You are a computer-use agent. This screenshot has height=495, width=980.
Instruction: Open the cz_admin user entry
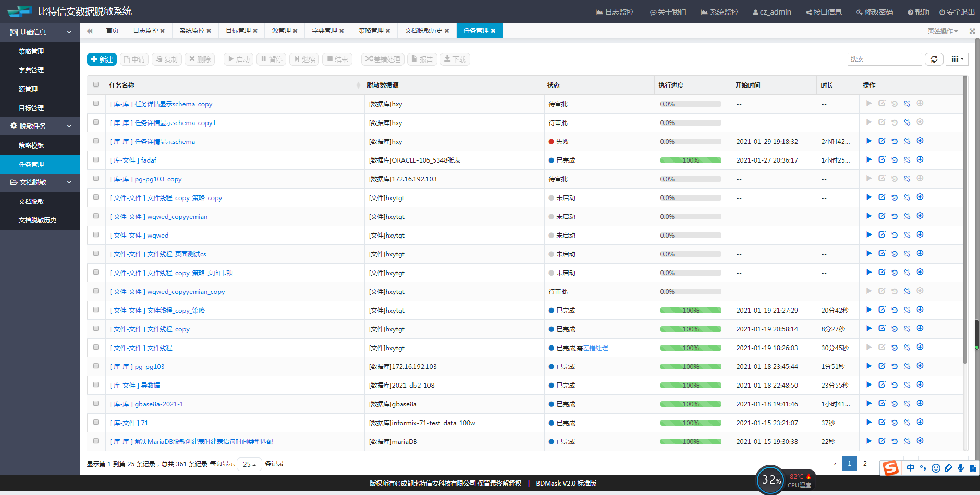click(772, 12)
